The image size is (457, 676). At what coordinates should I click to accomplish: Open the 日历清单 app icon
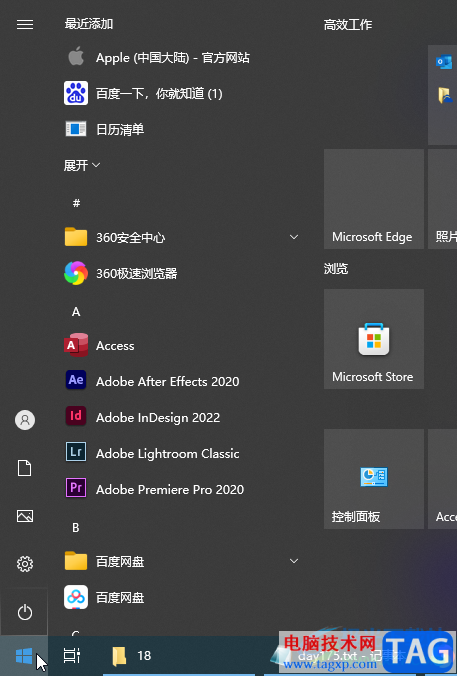(x=76, y=129)
